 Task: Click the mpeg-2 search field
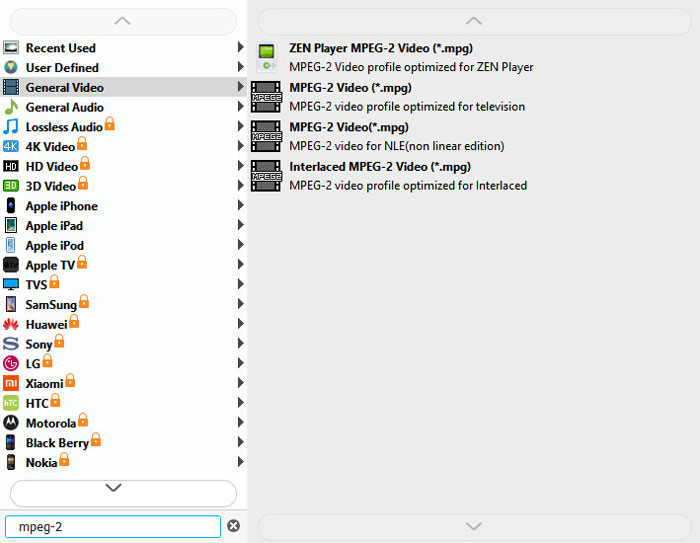pos(113,526)
